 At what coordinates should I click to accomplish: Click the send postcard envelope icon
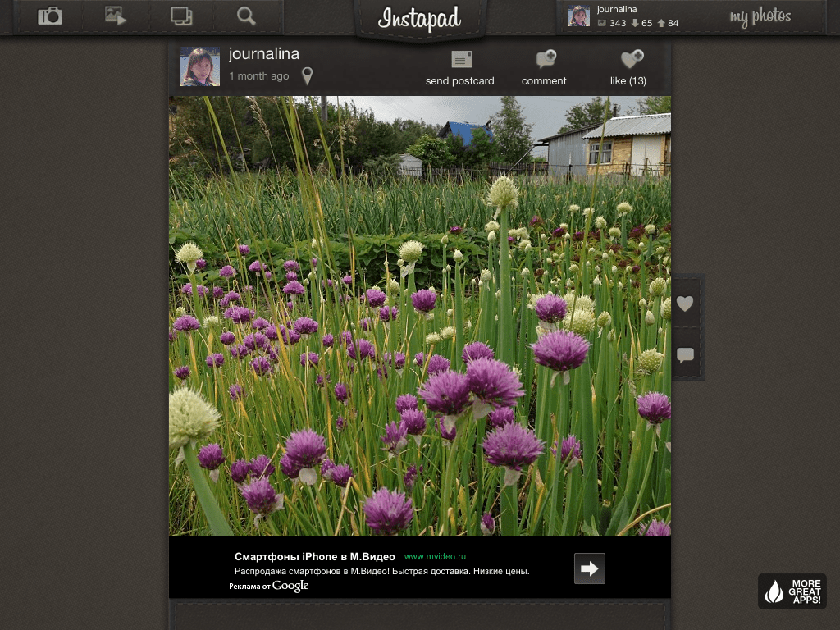pos(461,60)
